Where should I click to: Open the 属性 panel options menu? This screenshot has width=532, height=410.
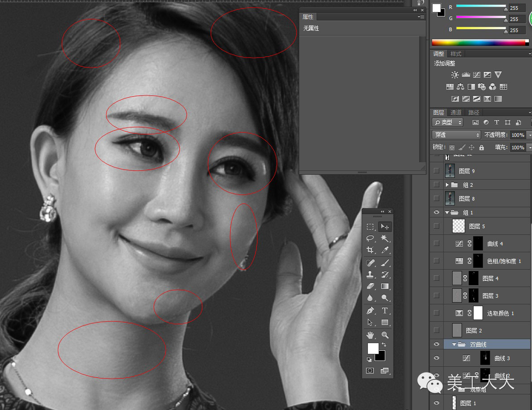coord(421,16)
